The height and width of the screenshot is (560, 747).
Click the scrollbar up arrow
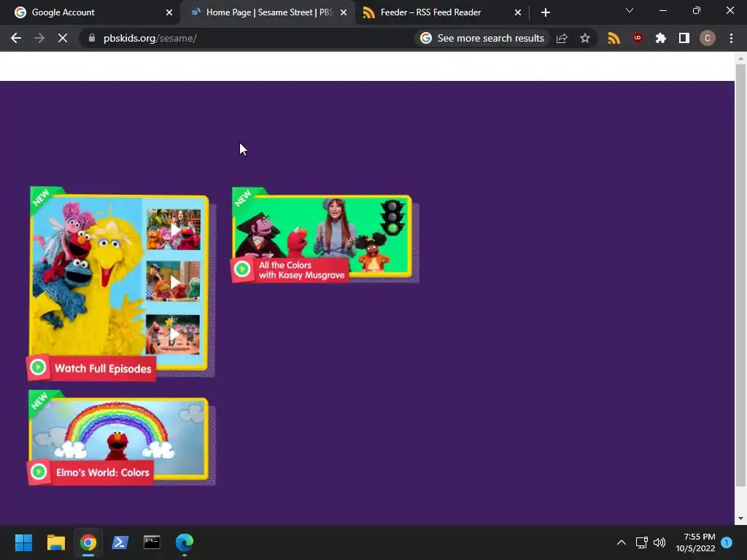(x=740, y=58)
